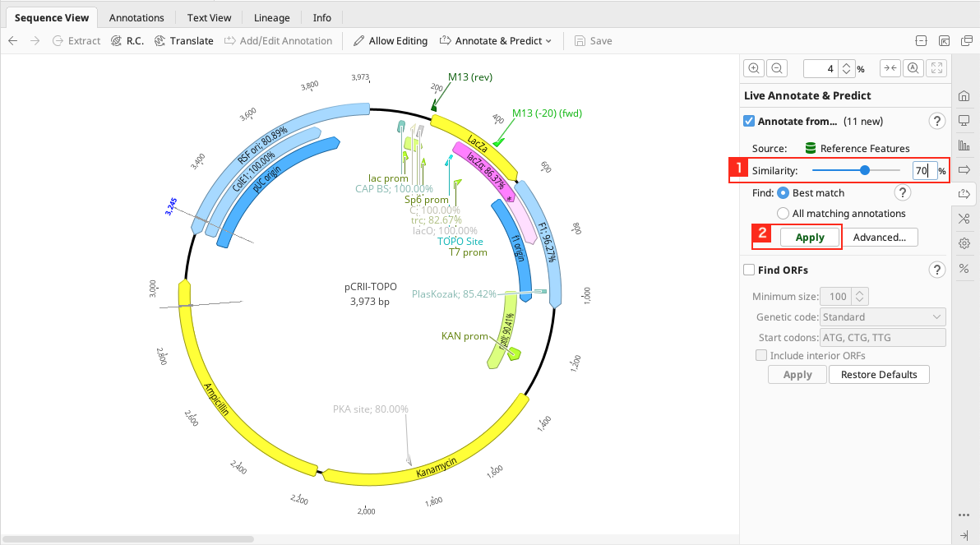Click the home icon in right sidebar
Screen dimensions: 980x545
(x=964, y=96)
